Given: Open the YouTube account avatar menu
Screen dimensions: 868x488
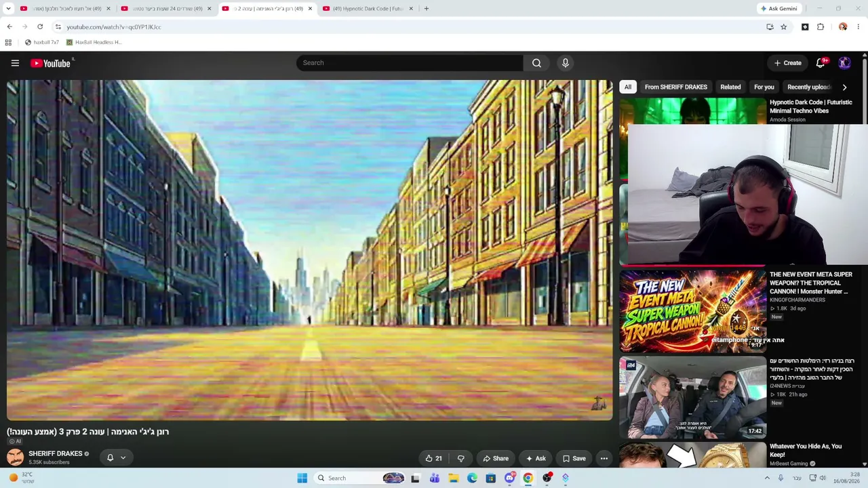Looking at the screenshot, I should pos(844,63).
